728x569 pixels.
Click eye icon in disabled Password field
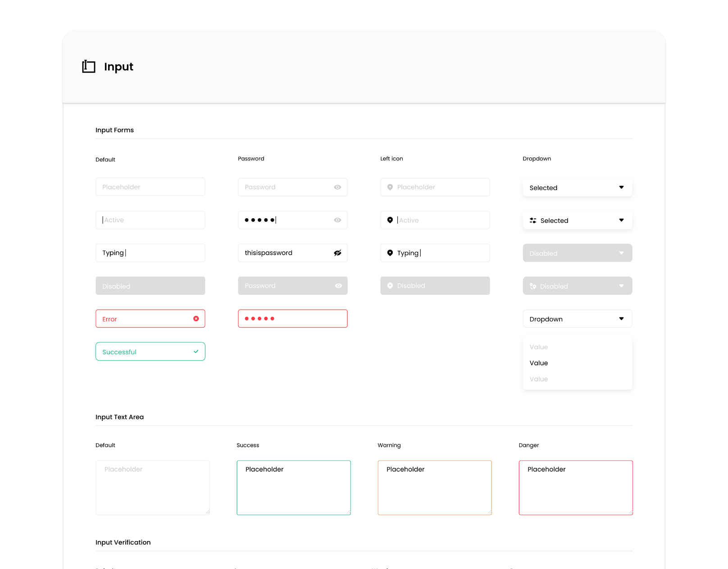[x=338, y=286]
